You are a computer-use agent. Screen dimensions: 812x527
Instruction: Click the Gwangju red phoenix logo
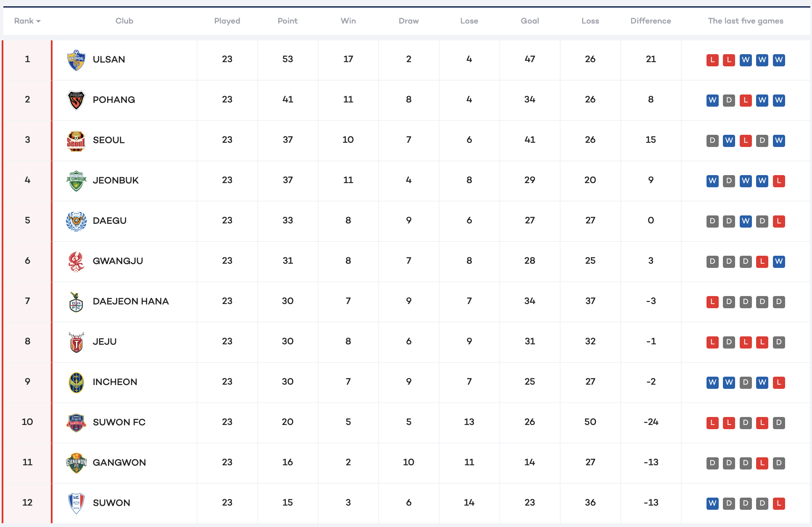(x=76, y=261)
